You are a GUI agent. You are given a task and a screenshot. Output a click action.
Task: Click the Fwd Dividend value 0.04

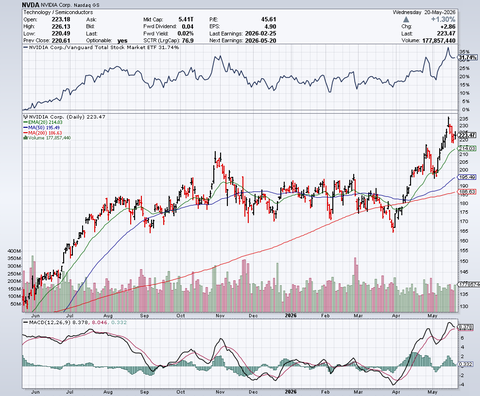[188, 26]
